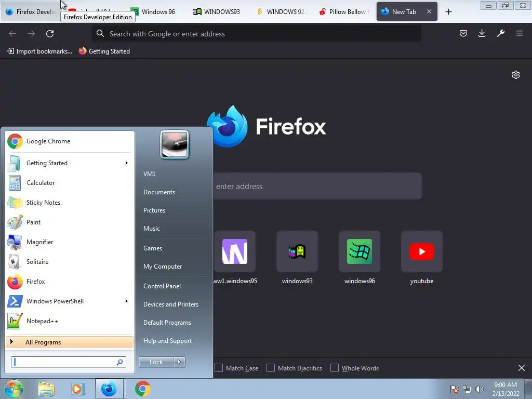Click the volume speaker tray icon
The height and width of the screenshot is (399, 532).
pyautogui.click(x=480, y=389)
